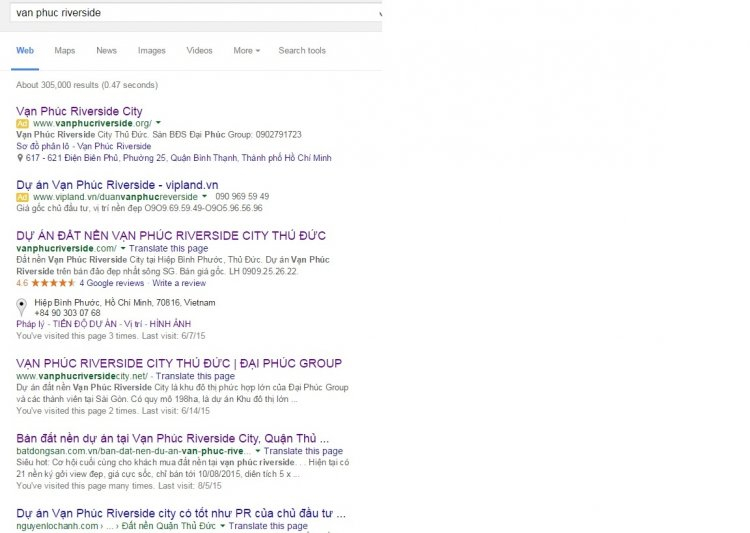Click the search box containing 'van phuc riverside'
The width and height of the screenshot is (750, 533).
coord(196,13)
